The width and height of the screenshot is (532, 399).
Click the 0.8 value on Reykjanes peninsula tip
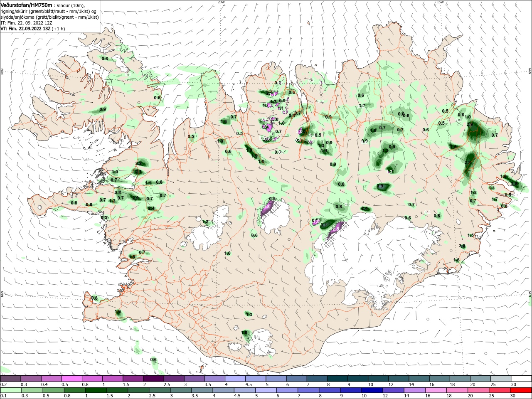click(94, 298)
